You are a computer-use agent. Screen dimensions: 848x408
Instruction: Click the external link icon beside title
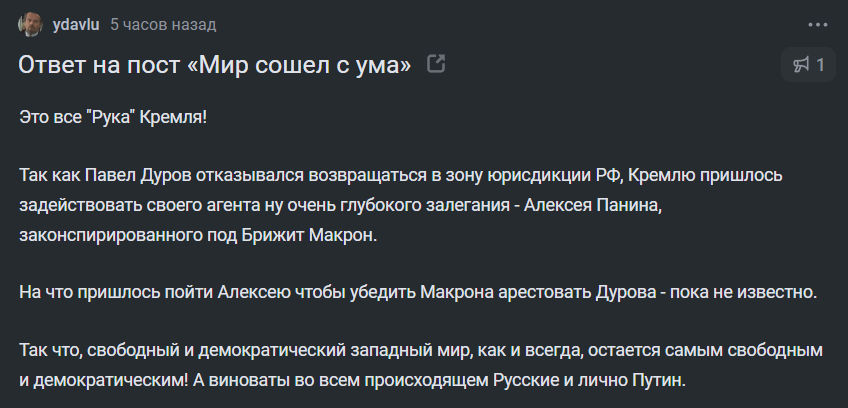coord(436,63)
